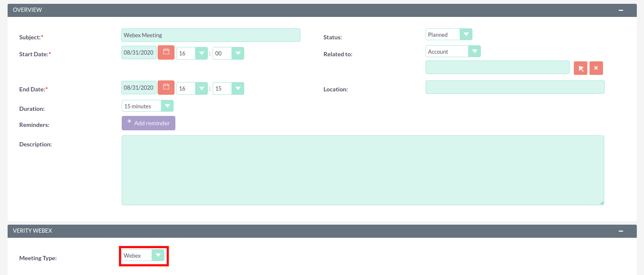Click inside the Description text area
644x275 pixels.
pyautogui.click(x=363, y=170)
